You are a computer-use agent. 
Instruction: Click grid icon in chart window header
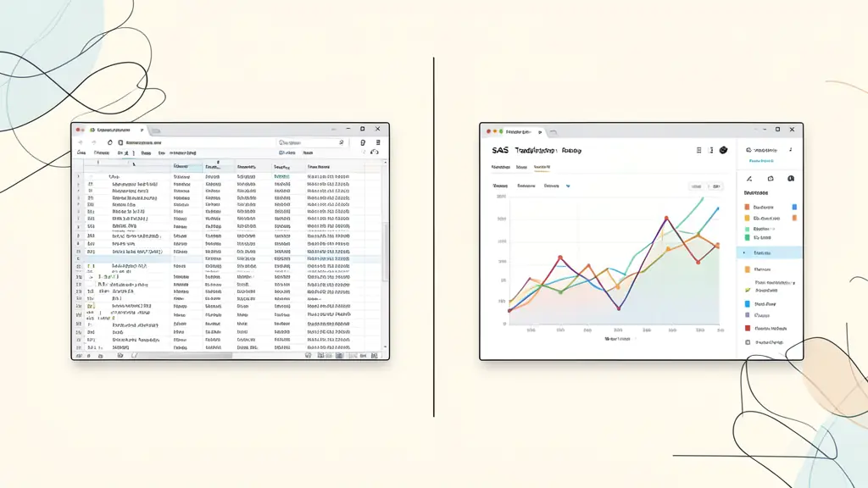[698, 150]
